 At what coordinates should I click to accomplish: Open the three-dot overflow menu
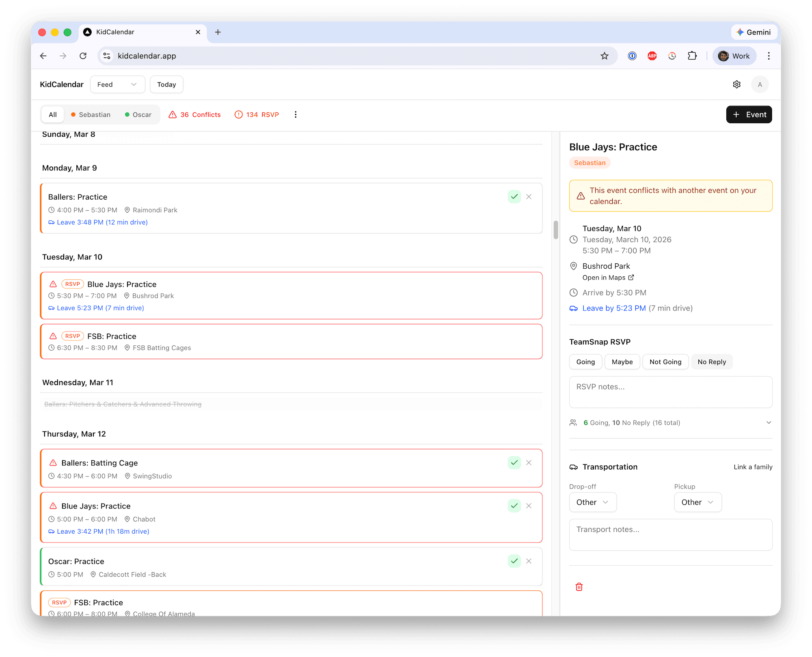(296, 114)
